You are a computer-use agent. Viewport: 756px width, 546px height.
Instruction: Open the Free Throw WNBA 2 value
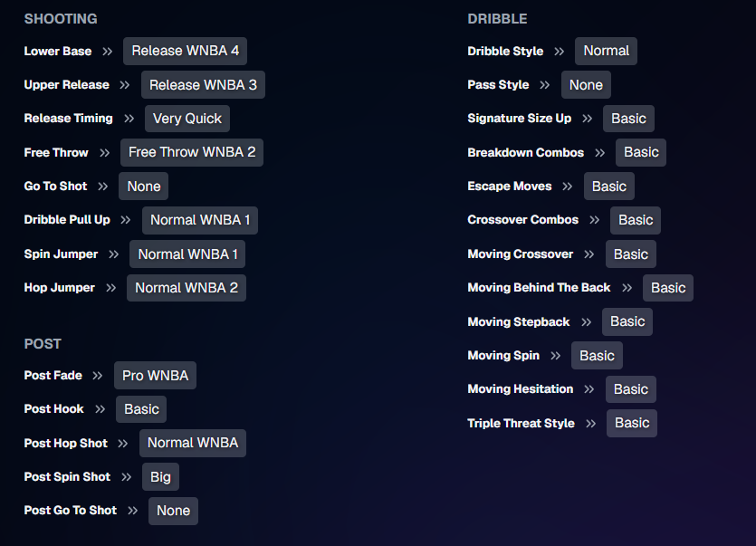point(192,152)
